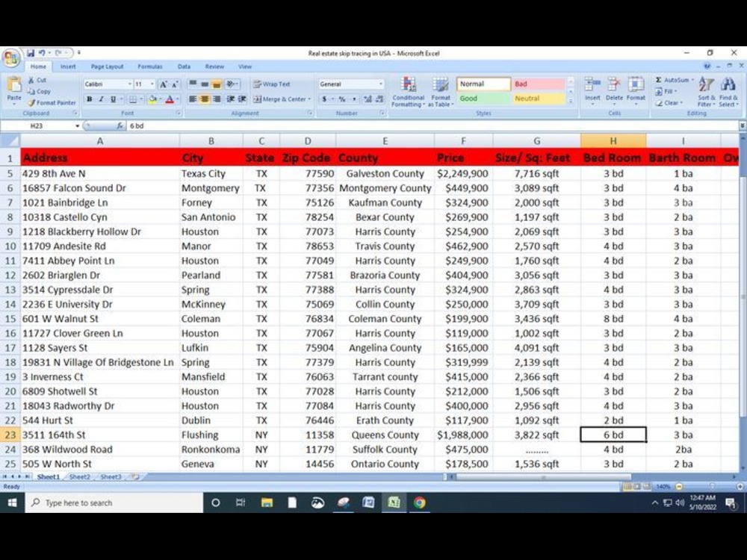The image size is (747, 560).
Task: Select column H header
Action: (x=613, y=141)
